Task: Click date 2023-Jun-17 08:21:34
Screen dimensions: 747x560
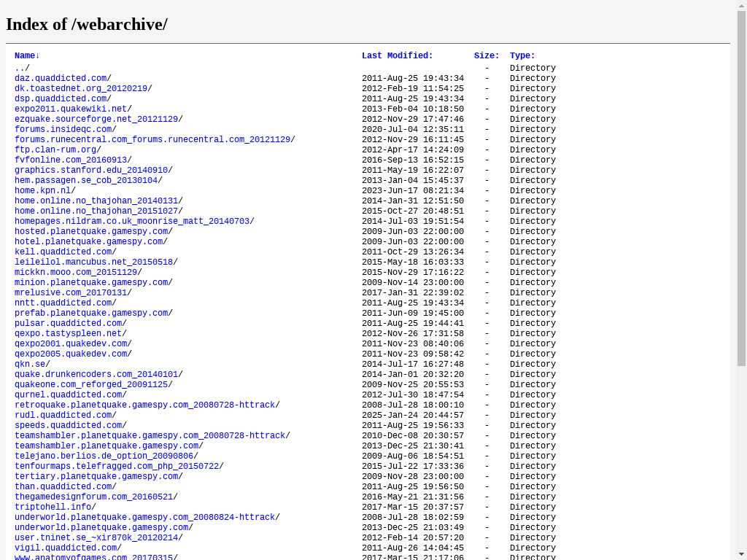Action: point(413,191)
